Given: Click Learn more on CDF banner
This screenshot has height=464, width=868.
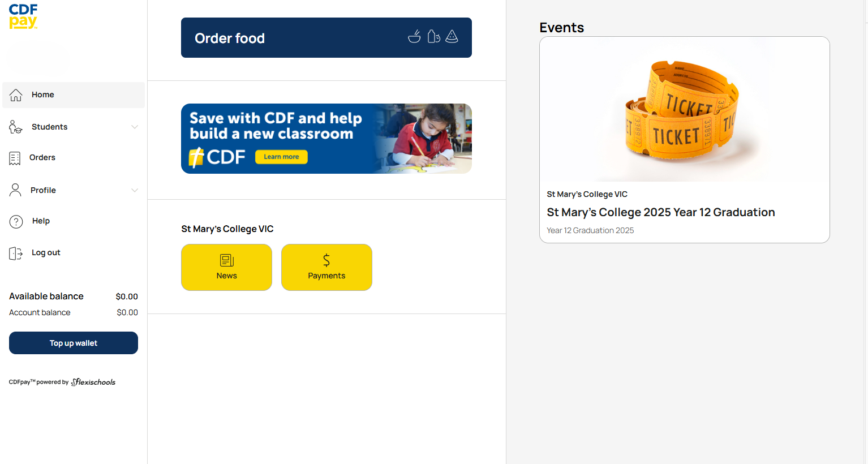Looking at the screenshot, I should [281, 157].
